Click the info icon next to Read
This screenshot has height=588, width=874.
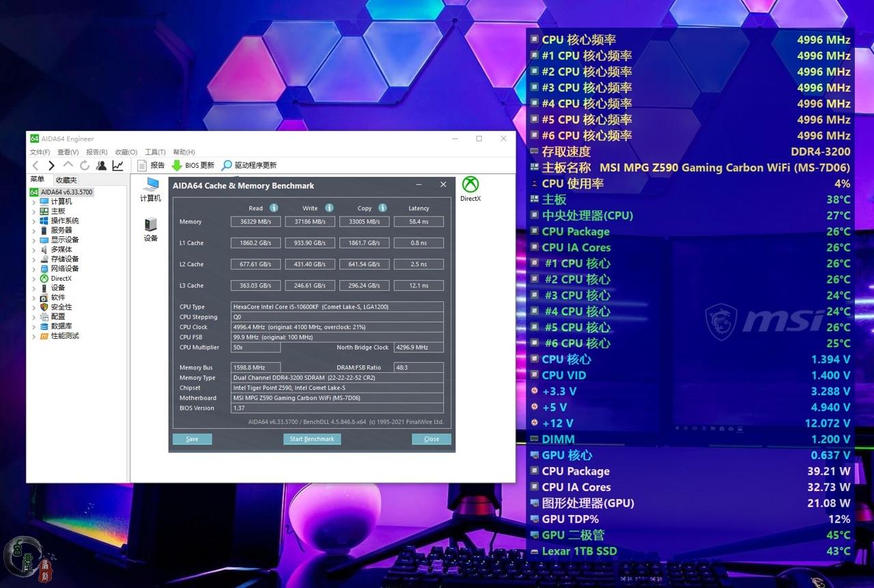tap(274, 208)
